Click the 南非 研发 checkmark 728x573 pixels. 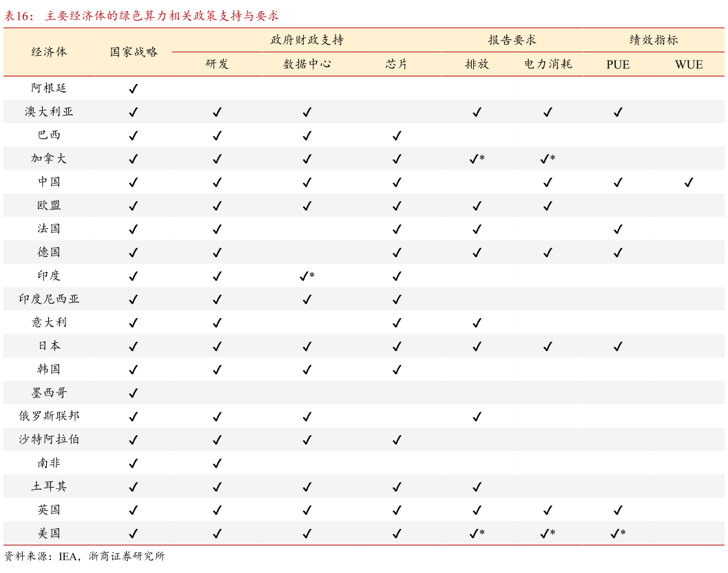(x=217, y=463)
